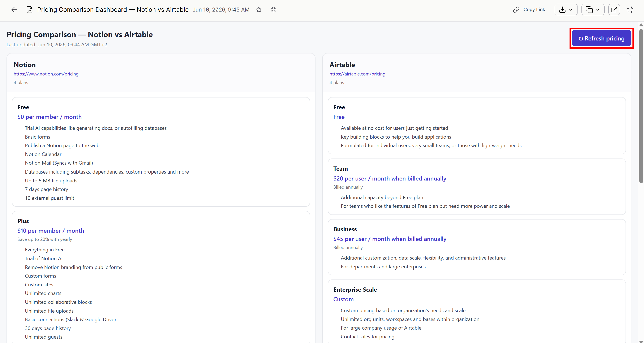Screen dimensions: 644x343
Task: Click the 'Custom' price under Enterprise Scale
Action: click(343, 299)
